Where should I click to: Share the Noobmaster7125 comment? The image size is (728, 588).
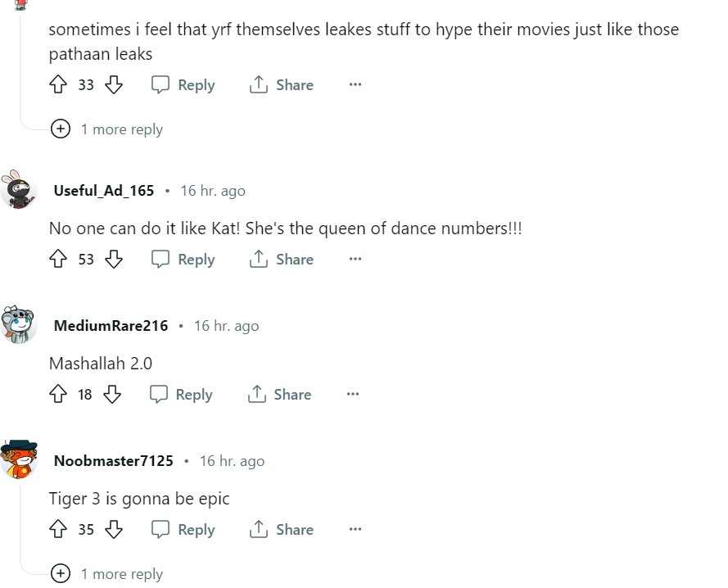(281, 530)
